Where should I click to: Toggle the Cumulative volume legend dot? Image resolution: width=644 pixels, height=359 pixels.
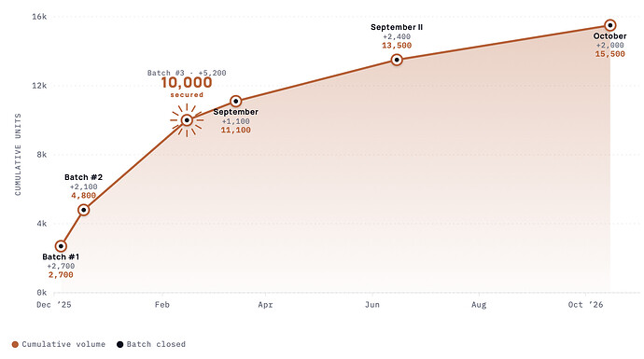pos(15,344)
